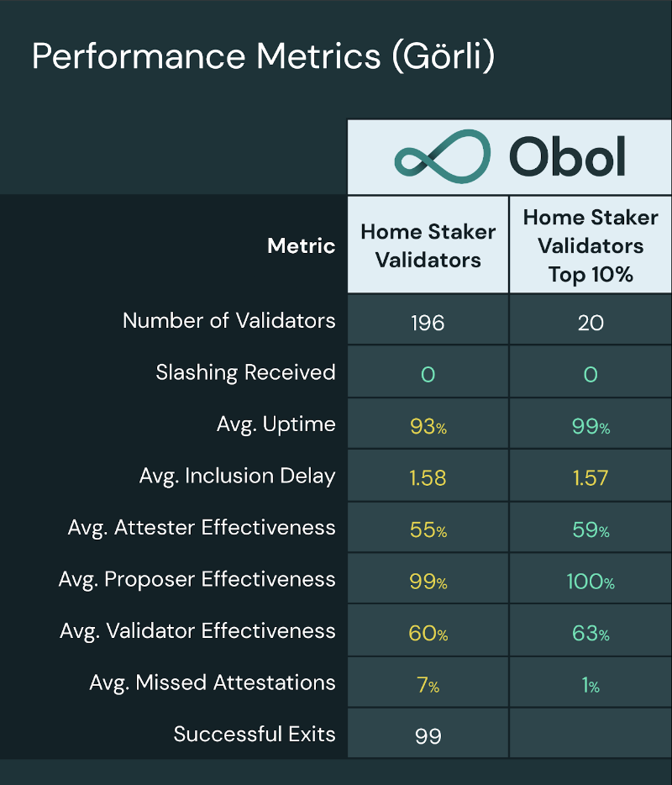Click the 7% missed attestations value
The width and height of the screenshot is (672, 785).
coord(428,685)
